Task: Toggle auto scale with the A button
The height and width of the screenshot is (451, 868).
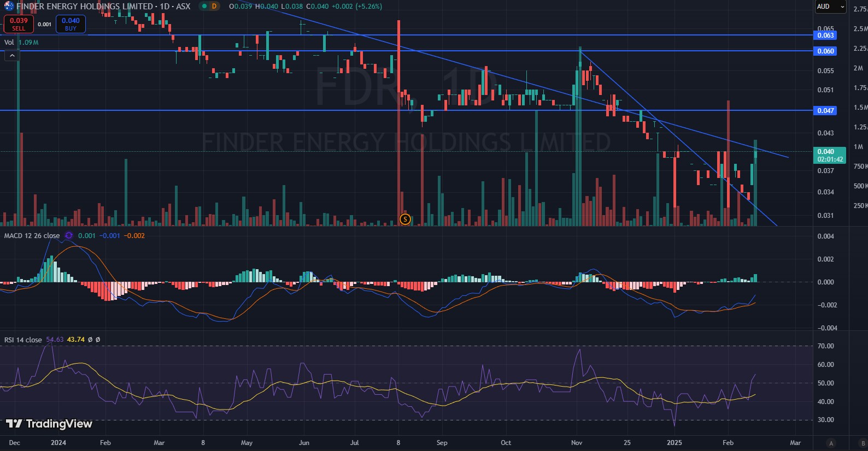Action: pos(831,443)
